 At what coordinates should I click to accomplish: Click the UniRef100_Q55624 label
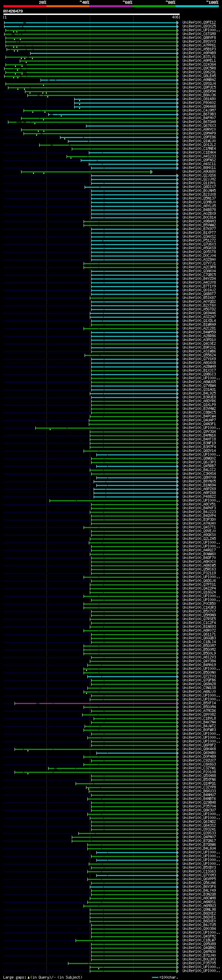pos(199,355)
